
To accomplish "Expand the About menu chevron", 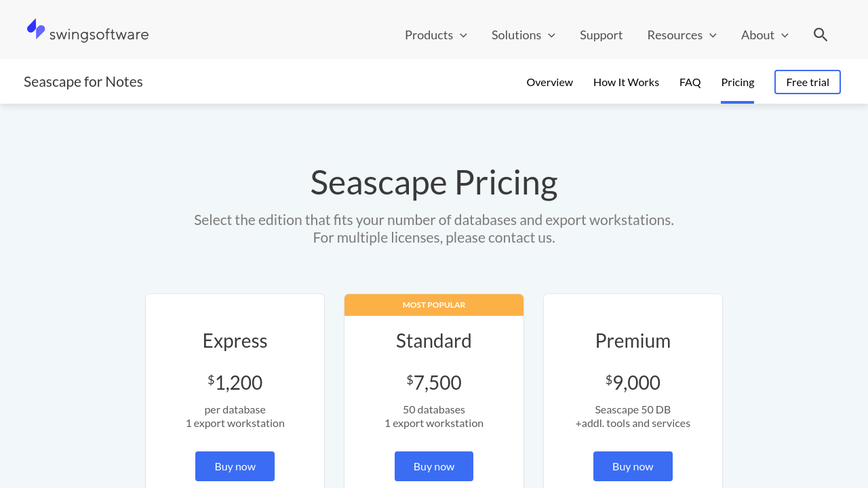I will pos(785,35).
